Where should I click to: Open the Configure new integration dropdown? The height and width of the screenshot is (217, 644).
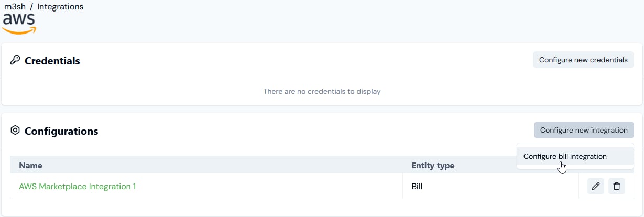(584, 130)
